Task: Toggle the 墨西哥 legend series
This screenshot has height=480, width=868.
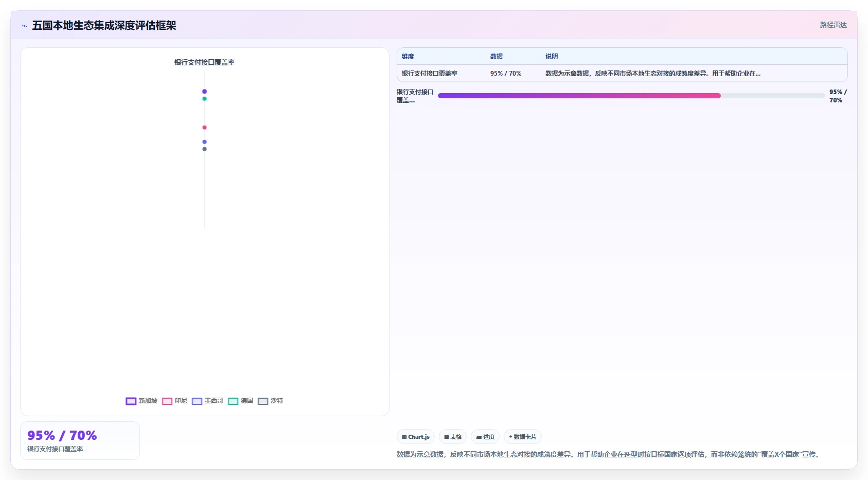Action: [x=207, y=401]
